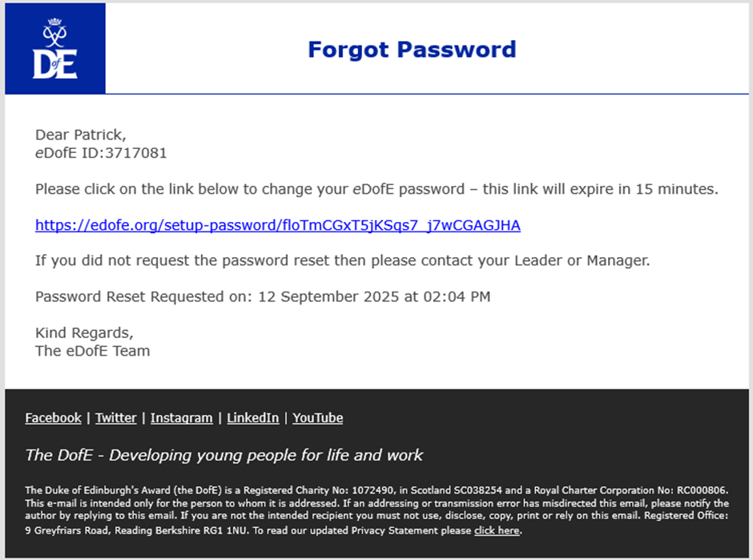The image size is (753, 560).
Task: Open the Facebook footer link
Action: 53,417
